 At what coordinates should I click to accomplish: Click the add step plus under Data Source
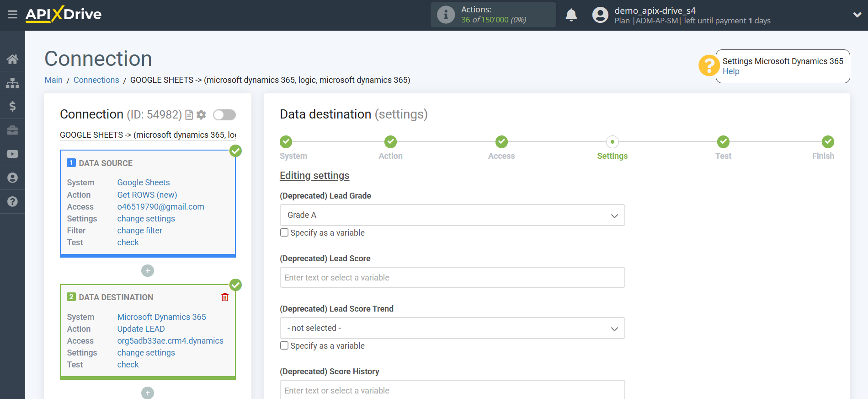click(x=148, y=271)
